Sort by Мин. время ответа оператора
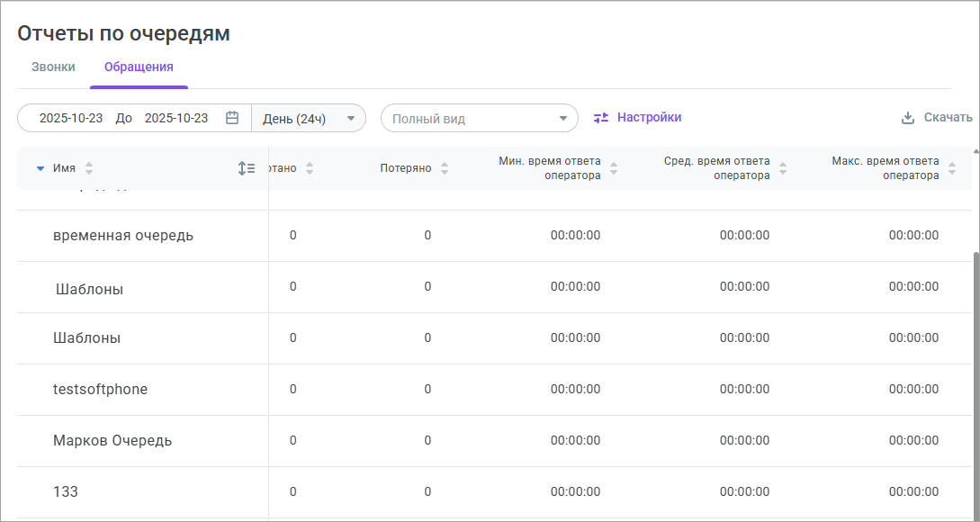 click(614, 168)
